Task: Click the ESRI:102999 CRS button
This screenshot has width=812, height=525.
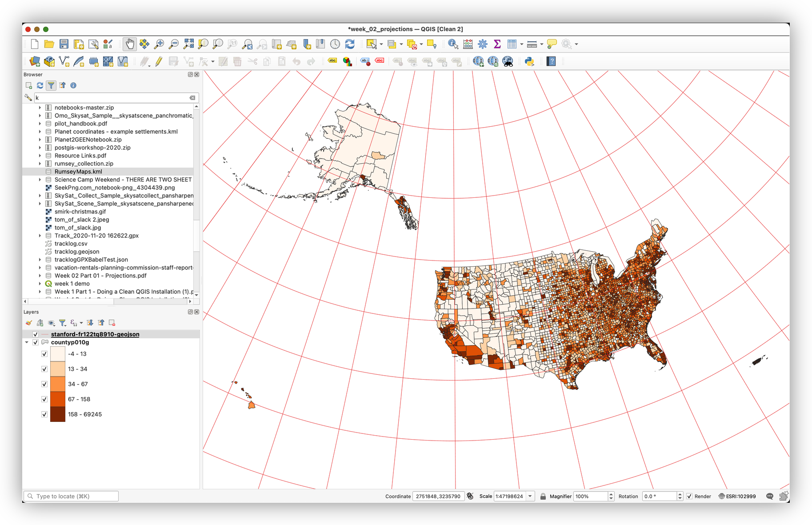Action: 737,496
